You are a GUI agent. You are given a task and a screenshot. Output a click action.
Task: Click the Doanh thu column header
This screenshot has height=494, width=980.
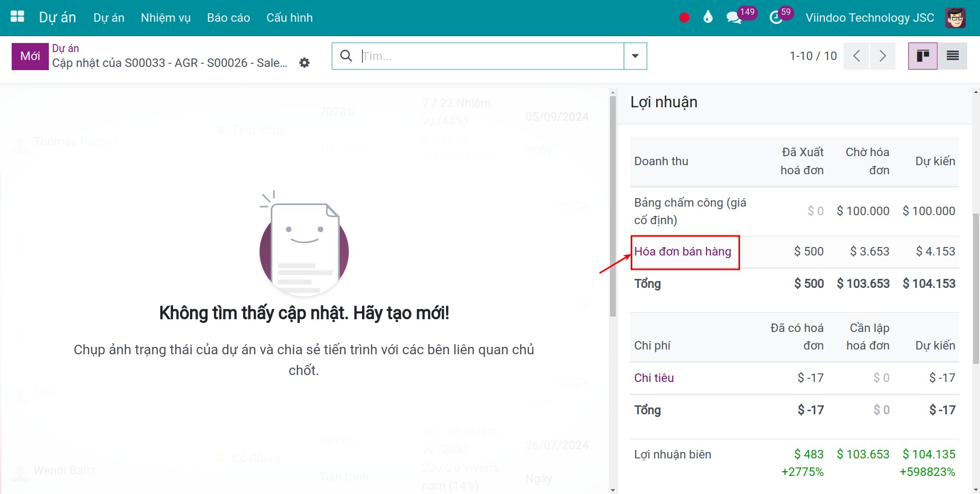[x=661, y=161]
